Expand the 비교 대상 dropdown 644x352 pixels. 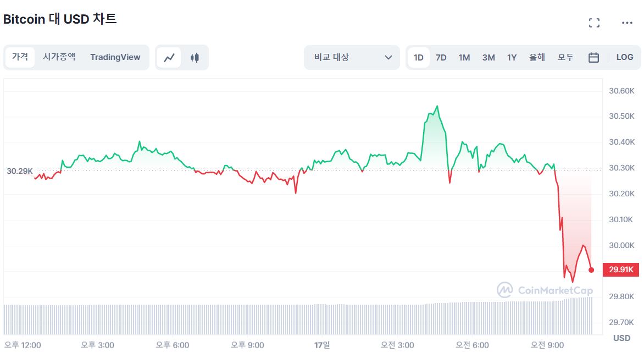click(352, 58)
